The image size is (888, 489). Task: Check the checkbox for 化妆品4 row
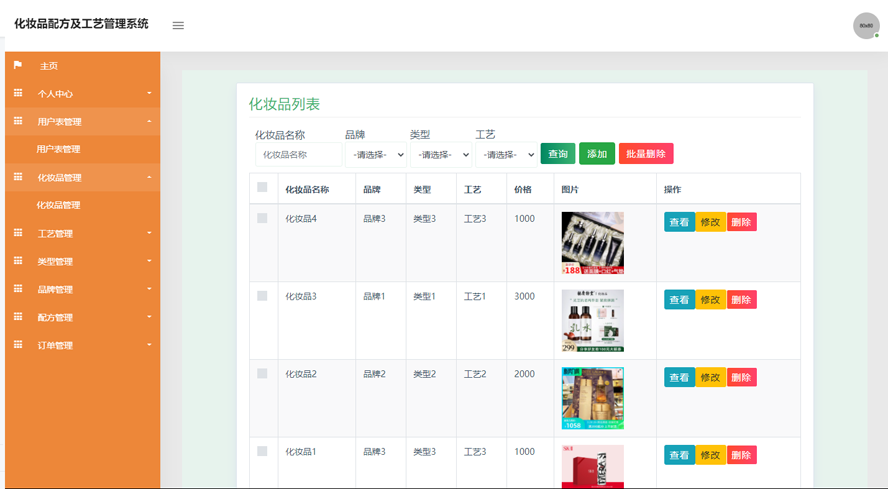262,218
